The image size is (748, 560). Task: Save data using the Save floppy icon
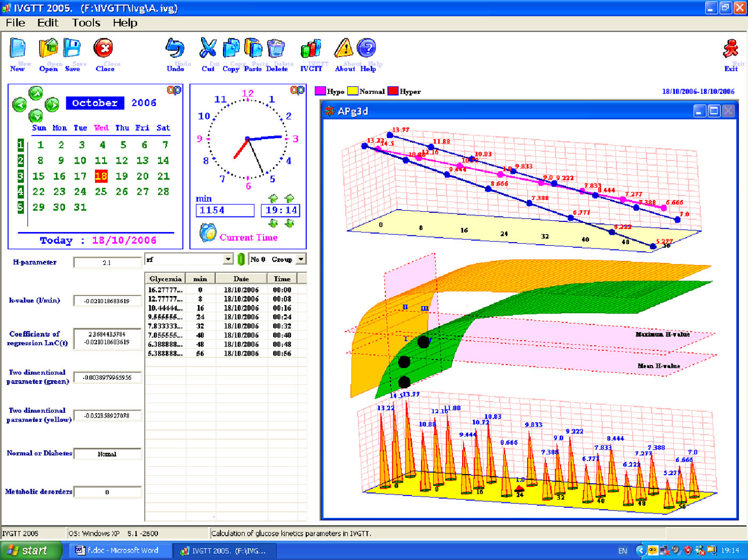(73, 50)
